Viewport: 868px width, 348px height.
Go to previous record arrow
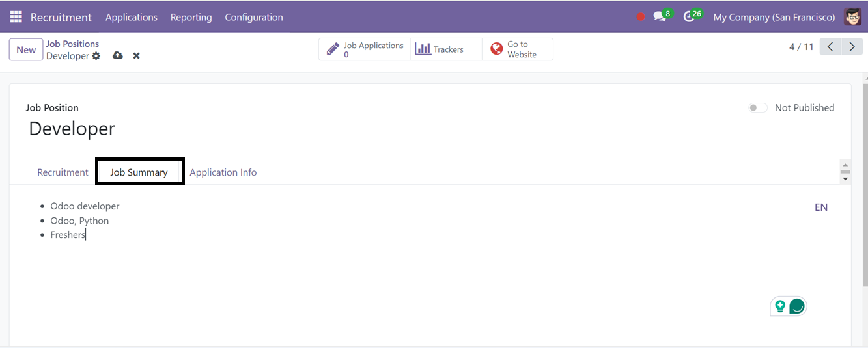pos(830,47)
